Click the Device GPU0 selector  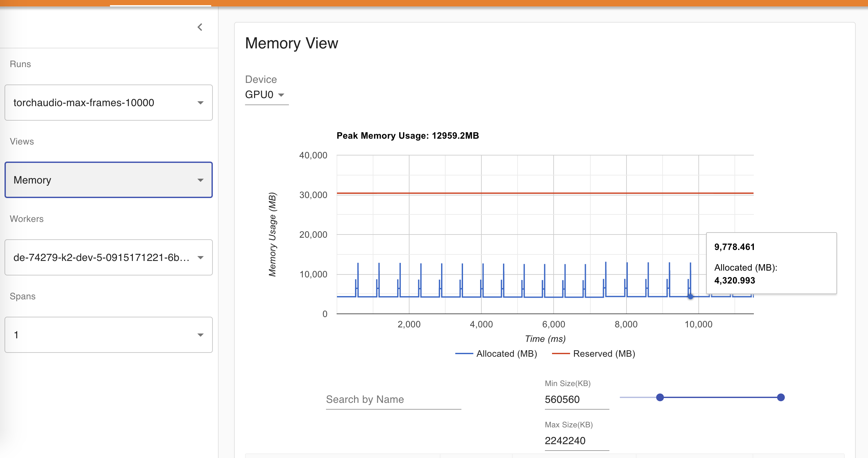click(x=260, y=95)
